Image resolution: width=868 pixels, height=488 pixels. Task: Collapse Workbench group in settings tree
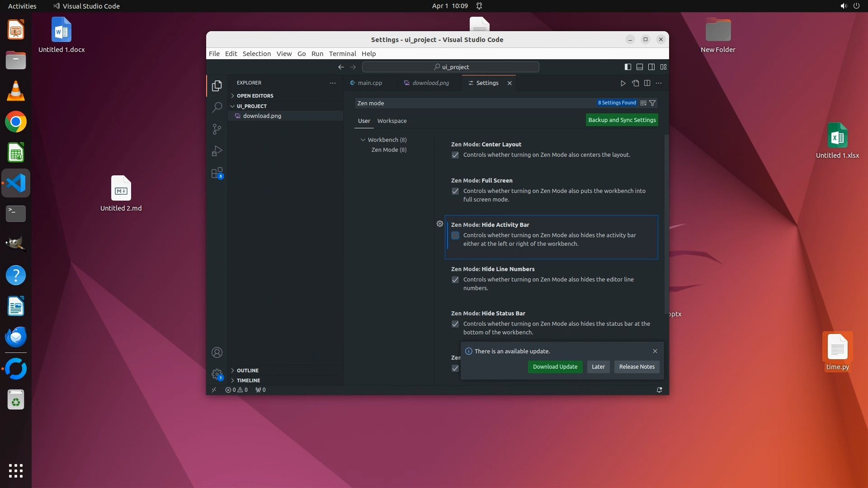[x=363, y=140]
